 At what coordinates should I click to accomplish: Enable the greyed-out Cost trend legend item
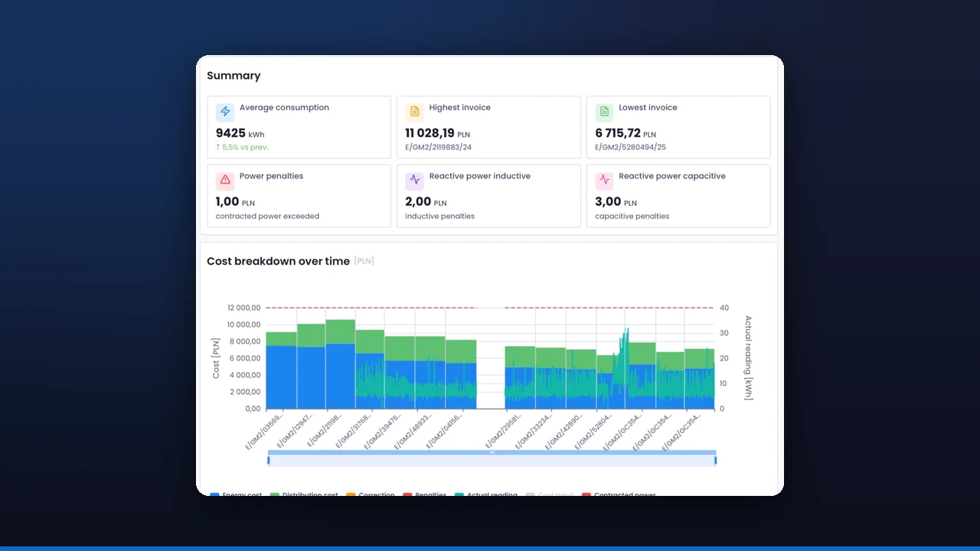coord(550,494)
